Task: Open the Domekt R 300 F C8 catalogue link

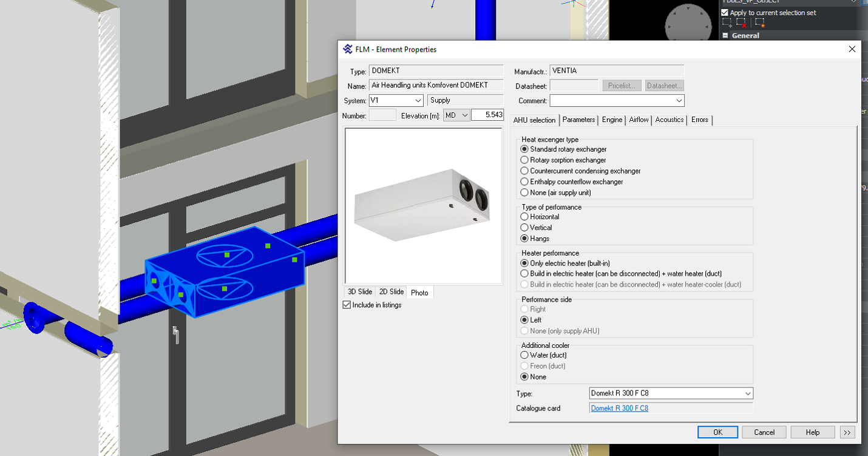Action: pos(619,409)
